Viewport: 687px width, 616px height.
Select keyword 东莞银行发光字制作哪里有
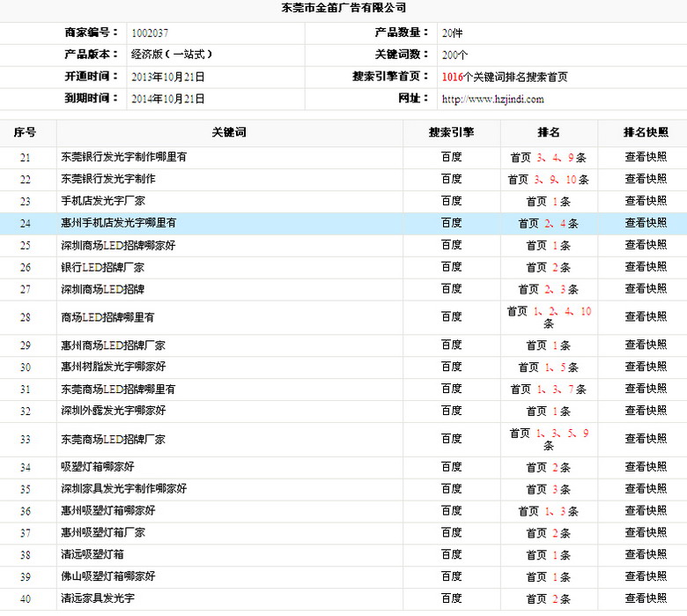123,157
